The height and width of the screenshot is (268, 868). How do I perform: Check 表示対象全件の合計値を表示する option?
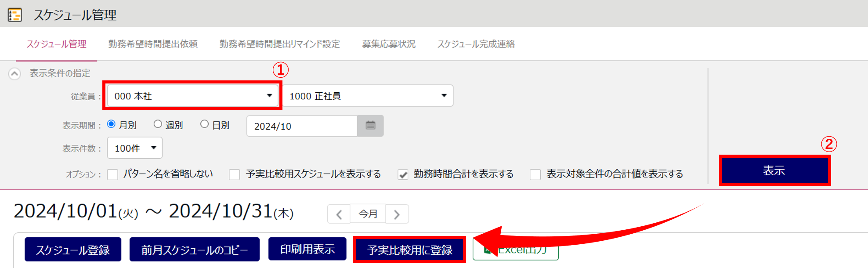click(x=535, y=174)
